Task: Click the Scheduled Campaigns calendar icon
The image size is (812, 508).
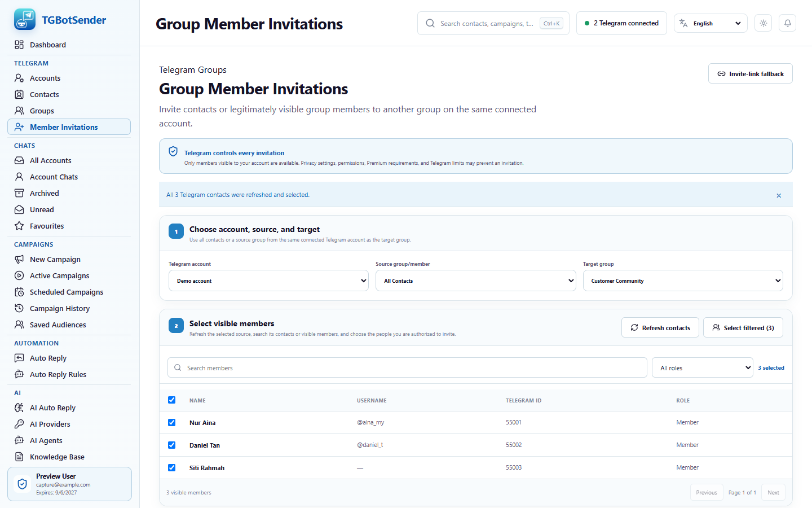Action: click(19, 292)
